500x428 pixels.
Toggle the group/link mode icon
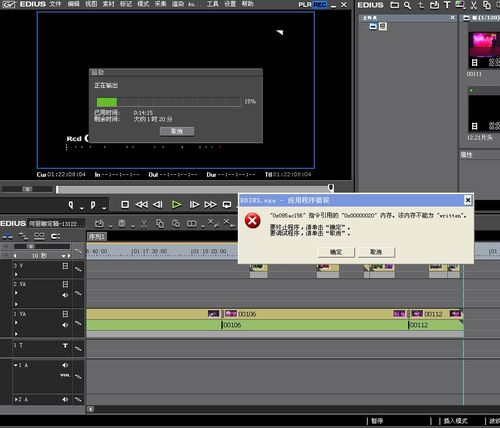39,236
